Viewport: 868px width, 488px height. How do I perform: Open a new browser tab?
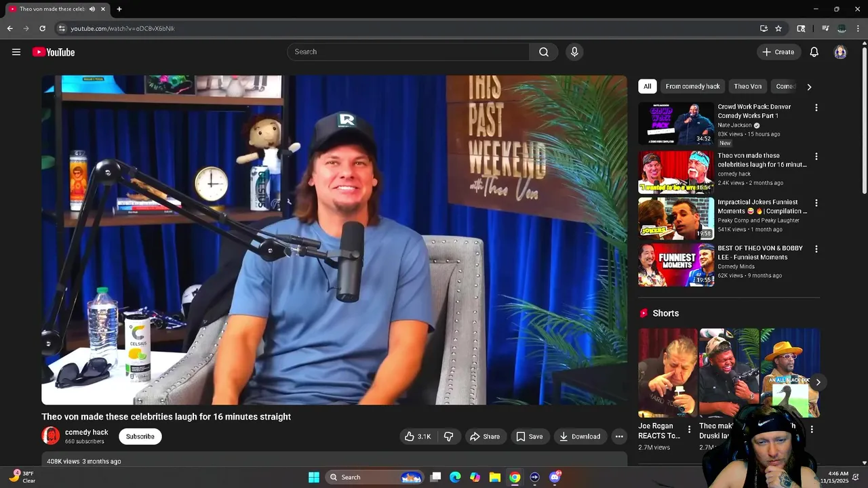[119, 9]
